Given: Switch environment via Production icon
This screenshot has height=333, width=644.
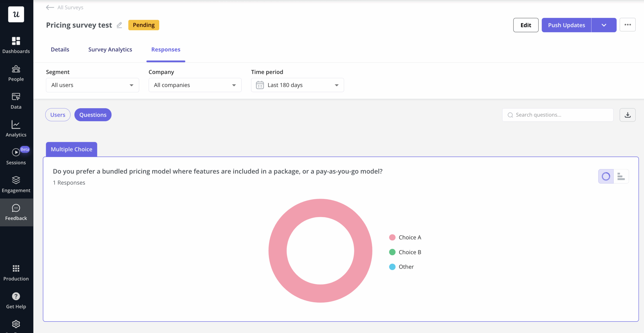Looking at the screenshot, I should pyautogui.click(x=16, y=273).
